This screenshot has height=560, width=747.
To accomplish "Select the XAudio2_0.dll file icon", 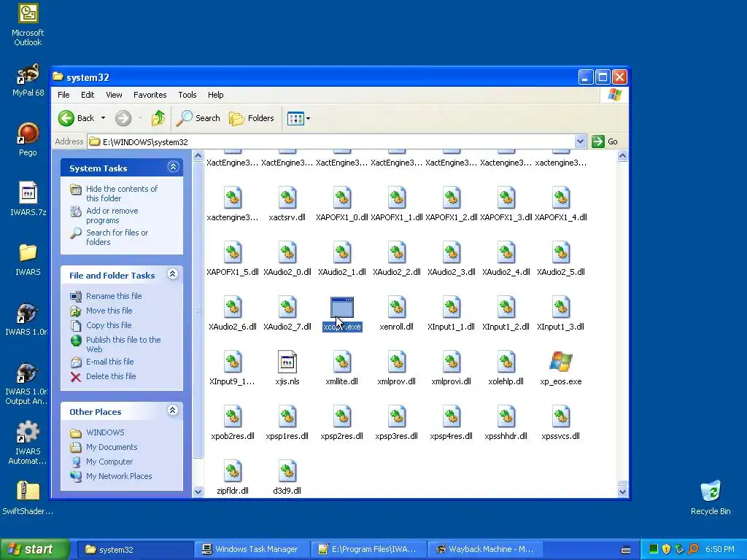I will (287, 253).
